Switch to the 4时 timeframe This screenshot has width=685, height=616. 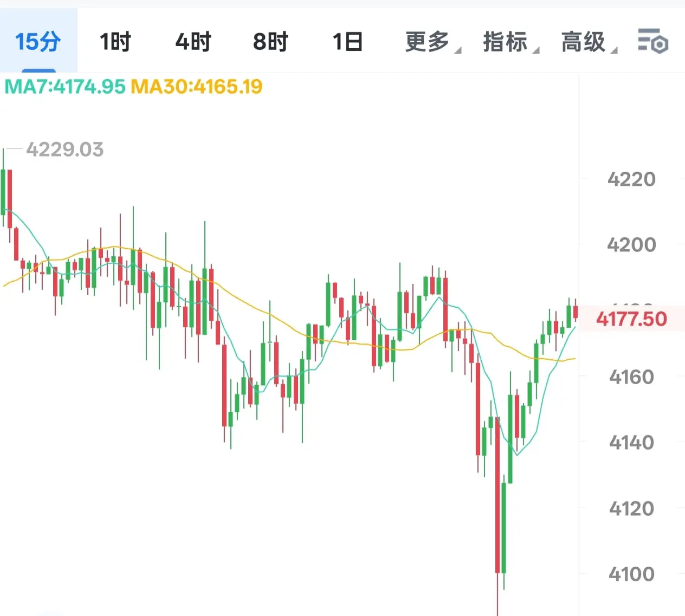point(193,42)
